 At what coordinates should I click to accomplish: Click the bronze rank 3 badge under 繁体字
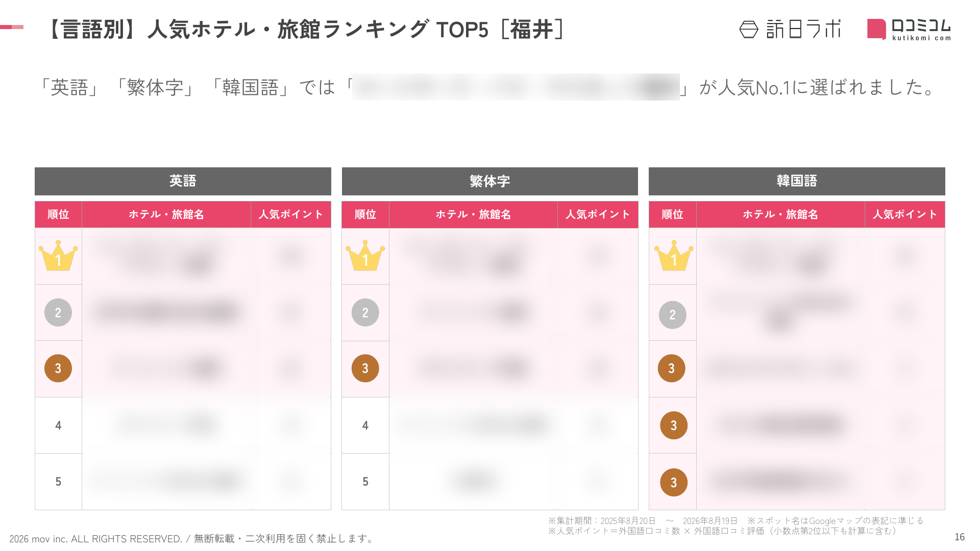click(x=365, y=368)
